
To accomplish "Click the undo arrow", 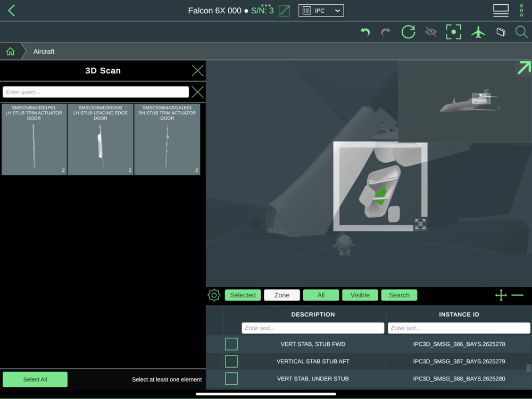I will [x=365, y=32].
